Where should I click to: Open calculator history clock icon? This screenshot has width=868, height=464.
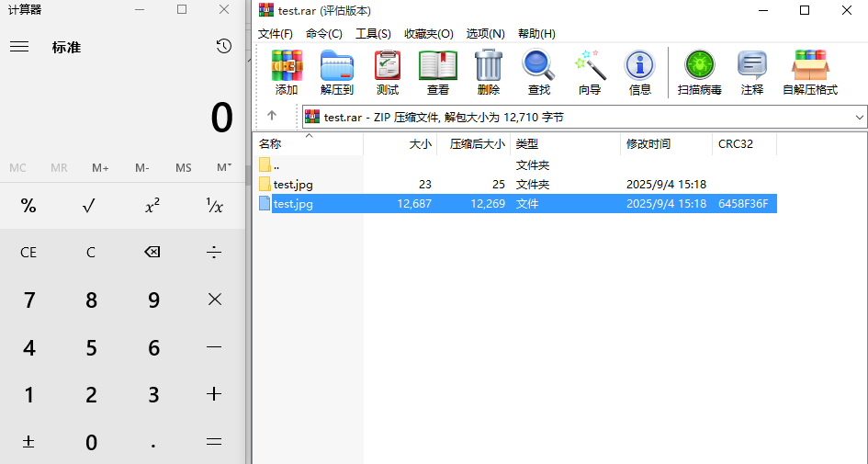[x=223, y=46]
